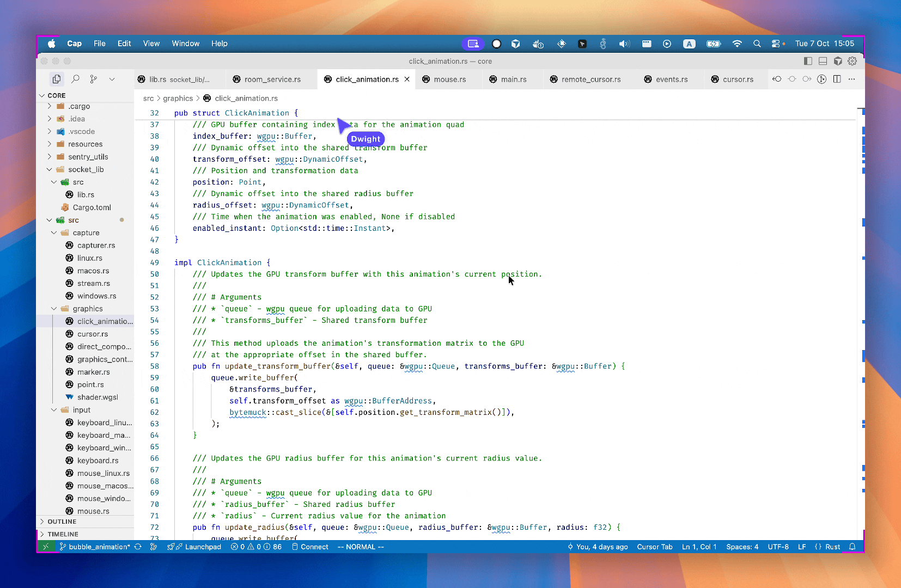Go to previous change in editor toolbar
901x588 pixels.
coord(777,79)
